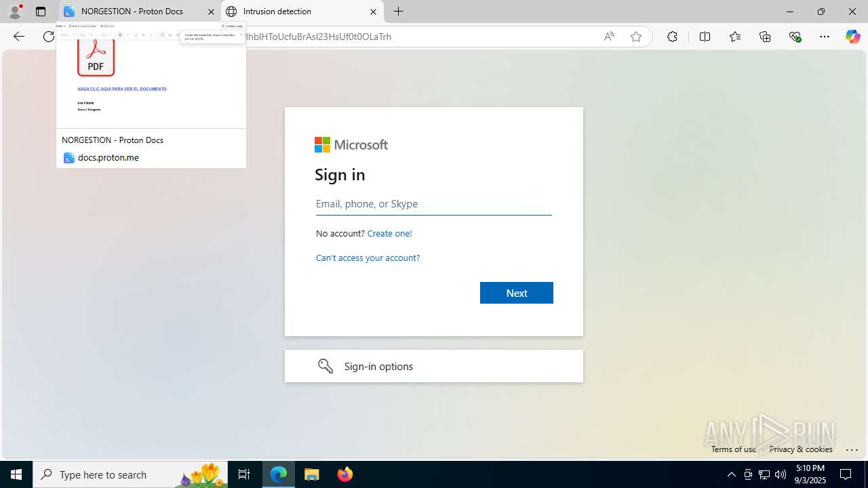868x488 pixels.
Task: Open the Collections panel
Action: [765, 37]
